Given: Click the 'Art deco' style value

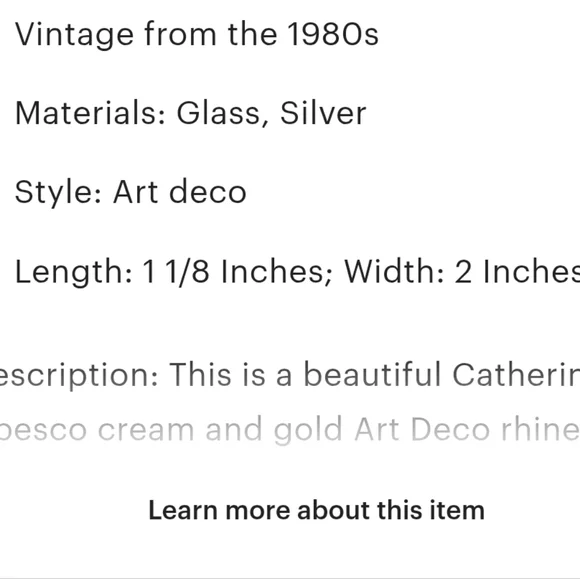Looking at the screenshot, I should [180, 191].
